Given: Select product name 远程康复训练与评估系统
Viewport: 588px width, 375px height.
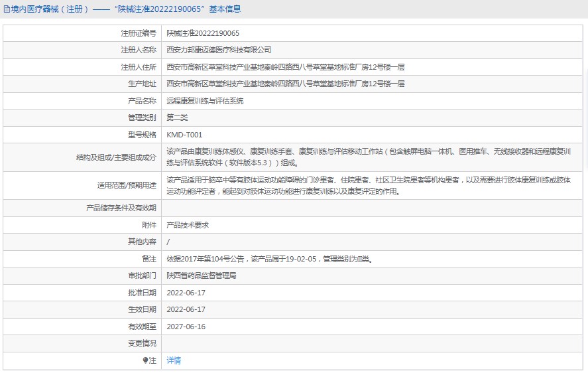Looking at the screenshot, I should click(205, 101).
